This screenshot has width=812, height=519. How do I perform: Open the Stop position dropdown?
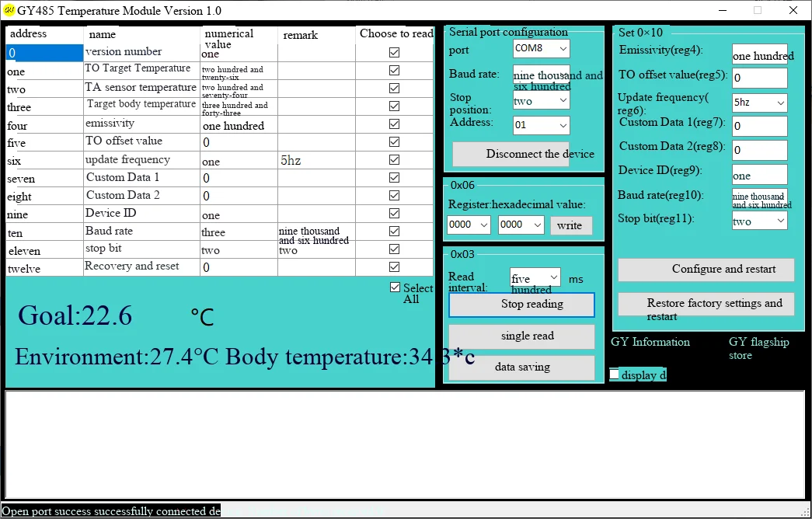pos(541,100)
